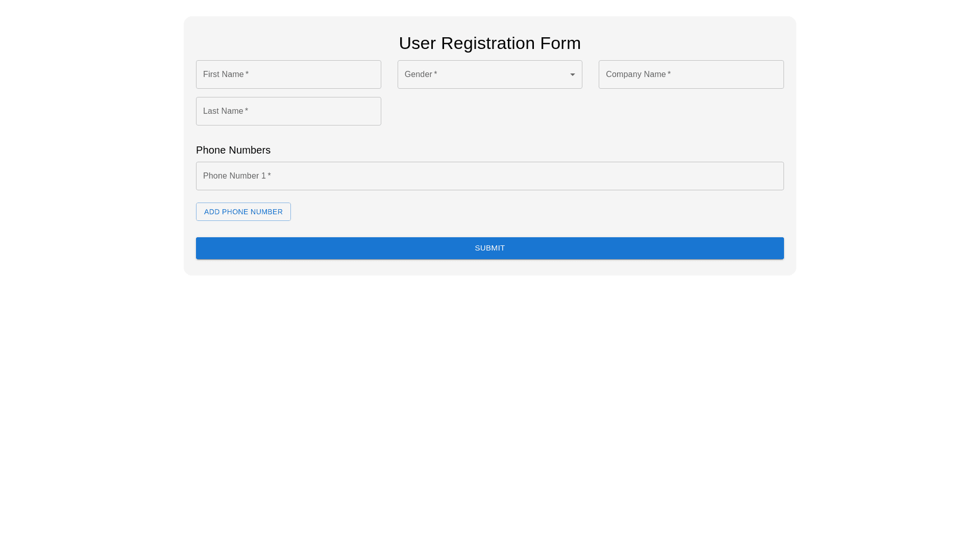Click the First Name label text
980x551 pixels.
tap(223, 74)
